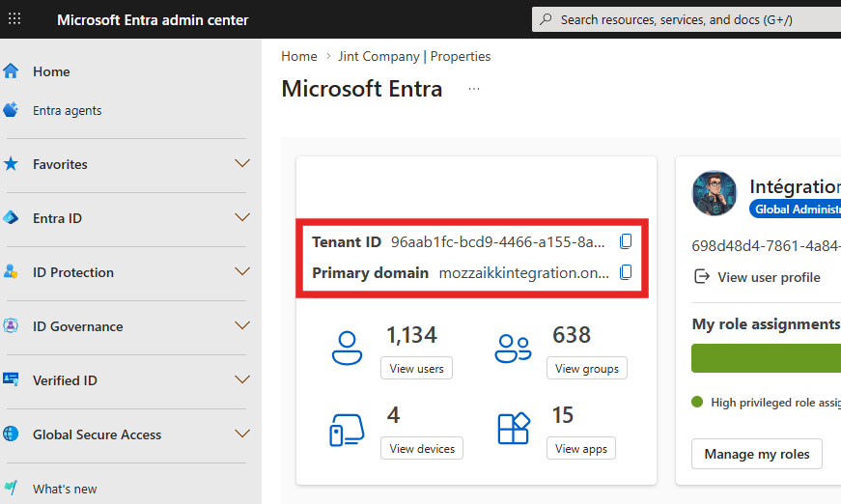Click the View user profile arrow icon

(702, 277)
